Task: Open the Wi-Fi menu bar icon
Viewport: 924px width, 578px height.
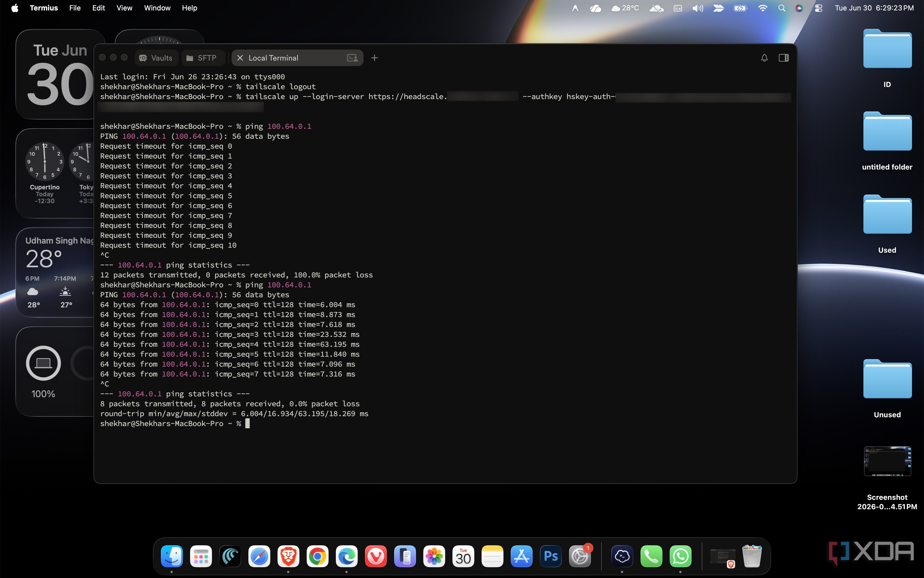Action: pos(763,8)
